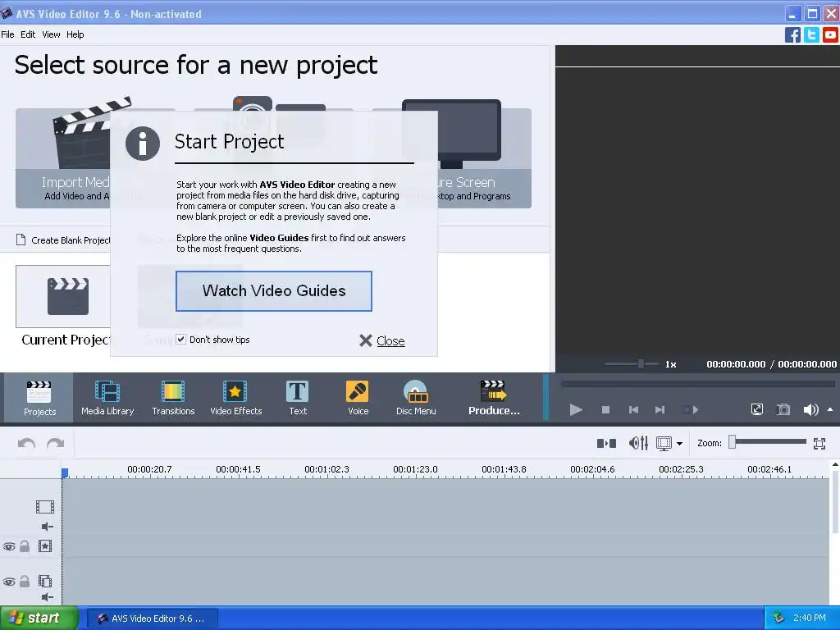Click AVS Video Editor taskbar button
840x630 pixels.
coord(152,619)
